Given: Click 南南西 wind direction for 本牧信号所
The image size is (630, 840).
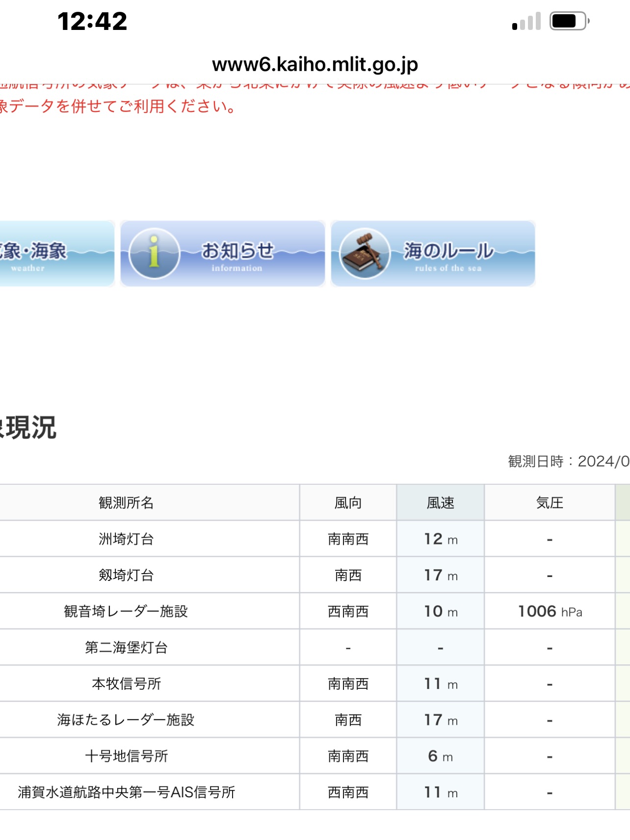Looking at the screenshot, I should [348, 683].
